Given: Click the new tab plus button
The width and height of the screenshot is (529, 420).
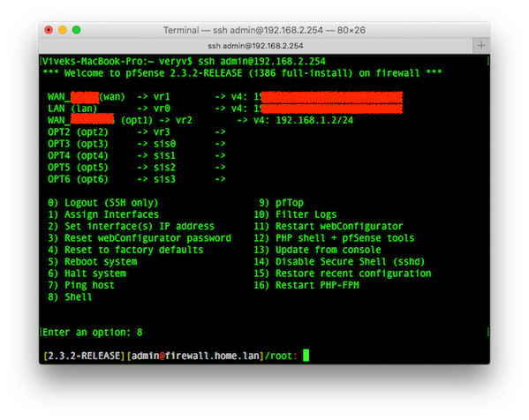Looking at the screenshot, I should coord(481,45).
